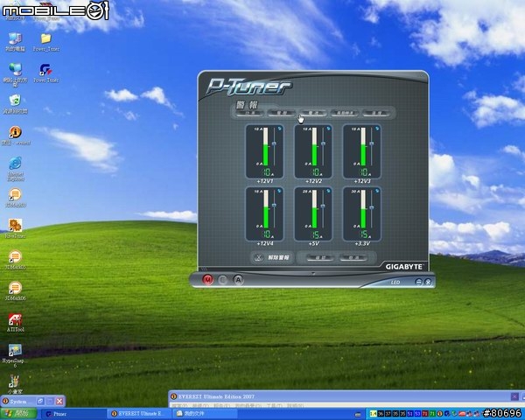Click the blue corner icon of the +3.3V panel
The image size is (525, 420).
point(377,191)
